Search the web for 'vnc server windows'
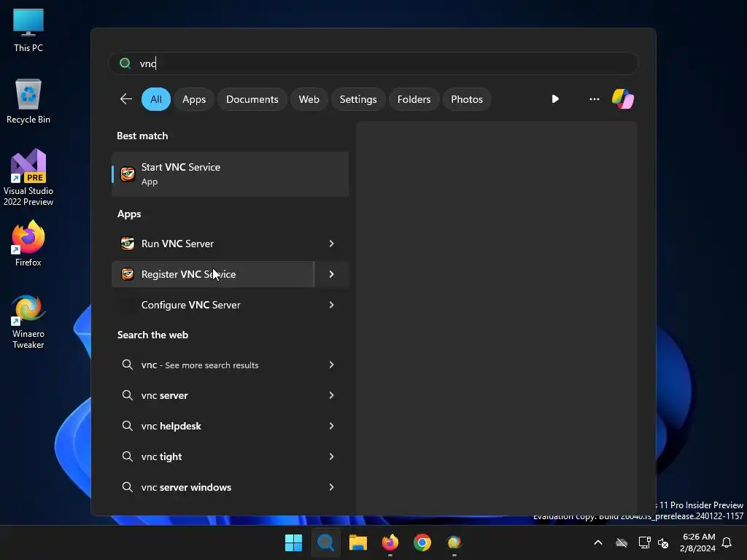This screenshot has height=560, width=747. point(186,486)
